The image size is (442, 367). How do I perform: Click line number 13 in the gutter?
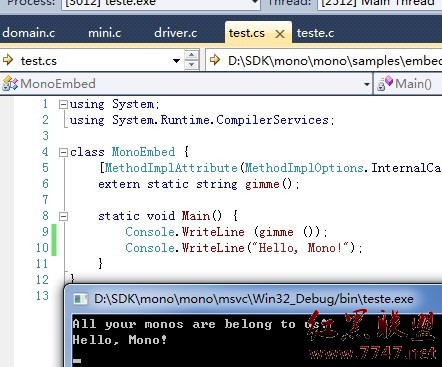click(x=43, y=296)
